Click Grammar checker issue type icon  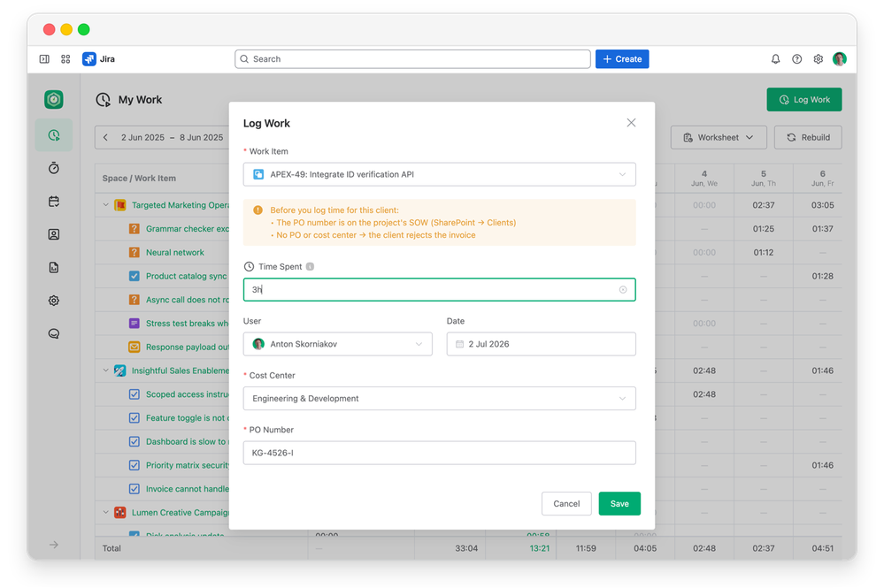pos(135,229)
